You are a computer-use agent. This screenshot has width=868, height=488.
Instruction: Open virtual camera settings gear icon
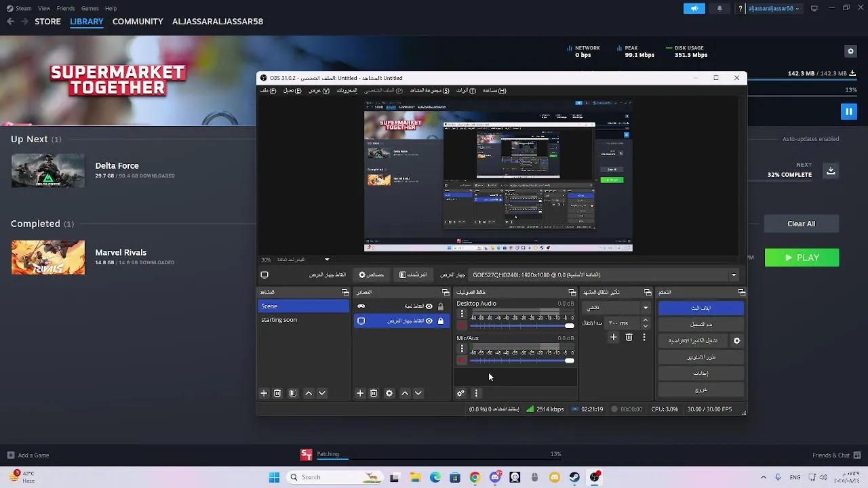click(x=737, y=341)
